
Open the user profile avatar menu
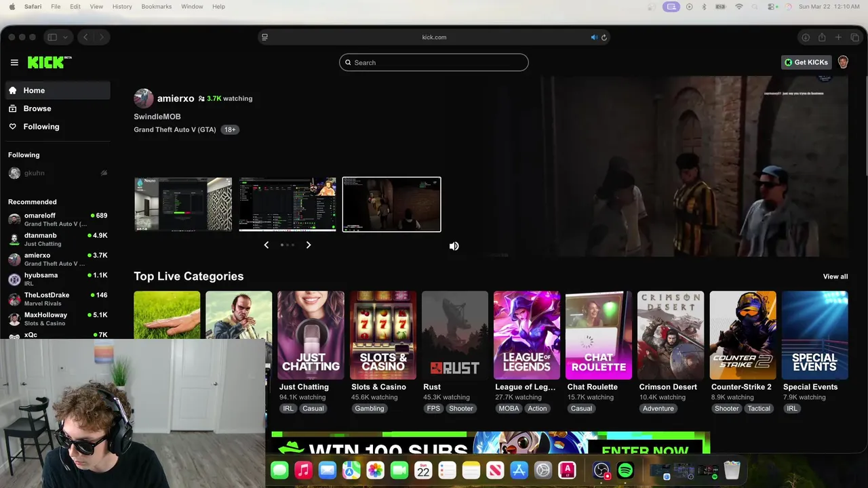(843, 62)
